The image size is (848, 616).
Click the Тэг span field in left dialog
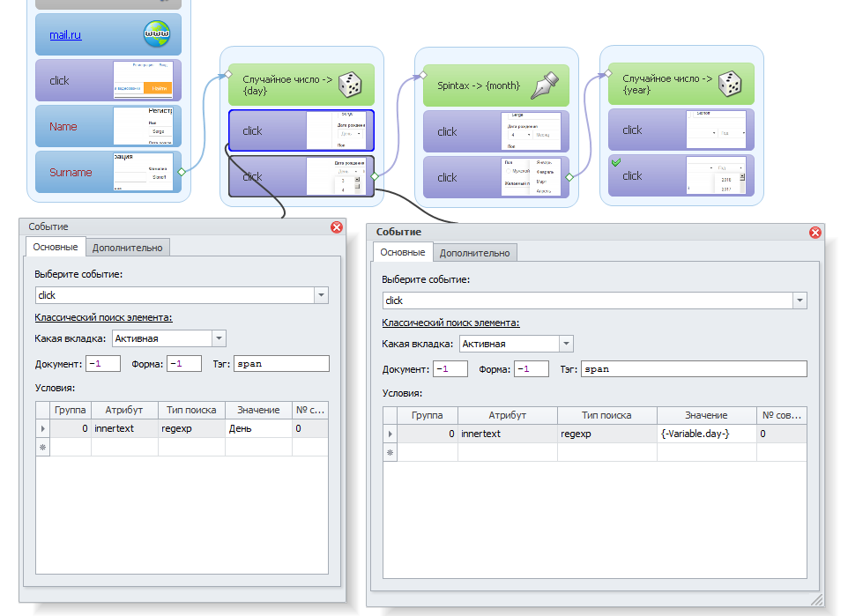click(281, 364)
